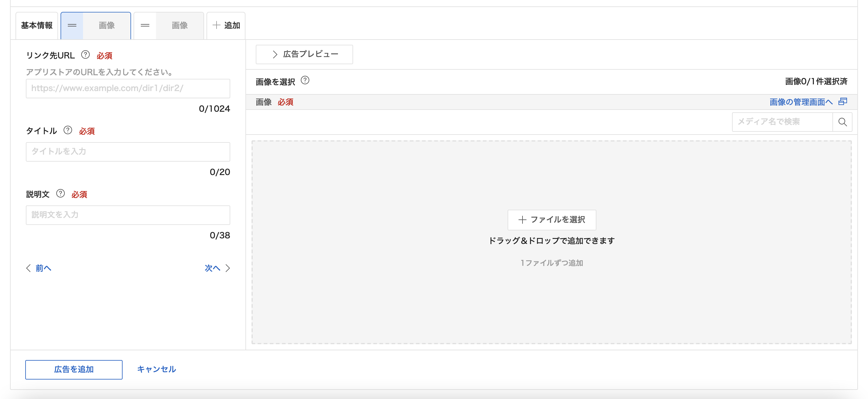Click the drag handle on the first 画像 tab
The image size is (868, 399).
[x=72, y=25]
